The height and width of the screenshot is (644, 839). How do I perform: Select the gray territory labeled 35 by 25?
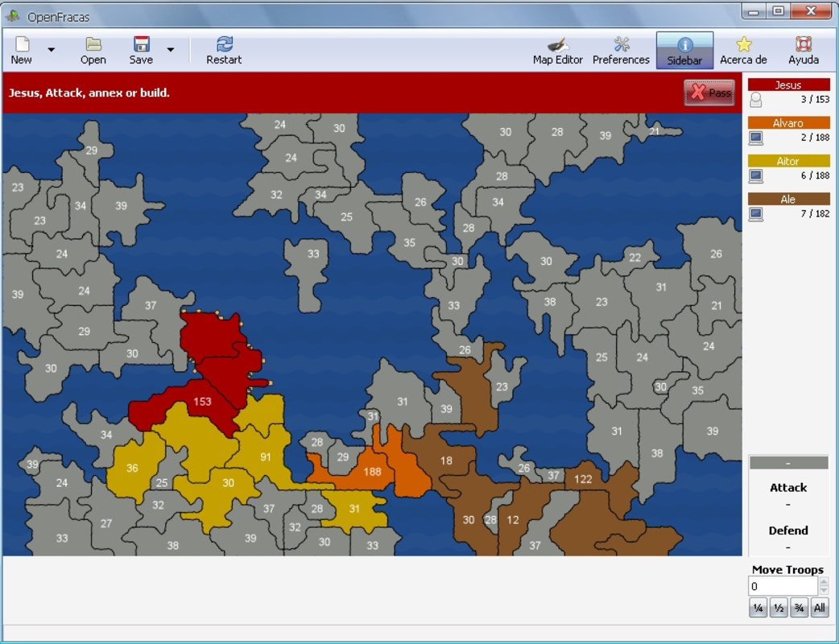pyautogui.click(x=409, y=243)
